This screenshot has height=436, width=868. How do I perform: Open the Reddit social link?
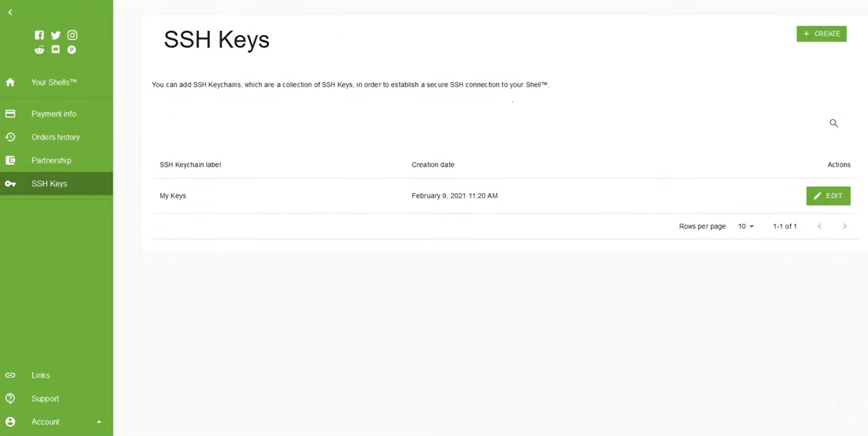40,50
